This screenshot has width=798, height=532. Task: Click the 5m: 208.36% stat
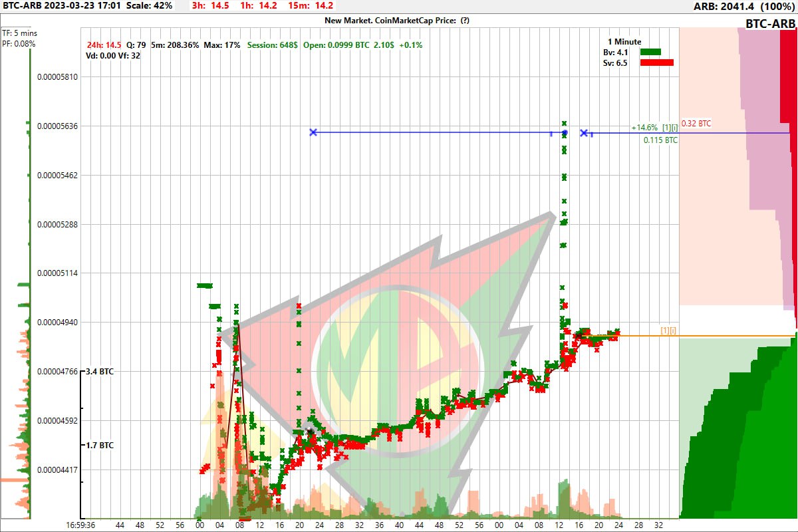tap(175, 45)
